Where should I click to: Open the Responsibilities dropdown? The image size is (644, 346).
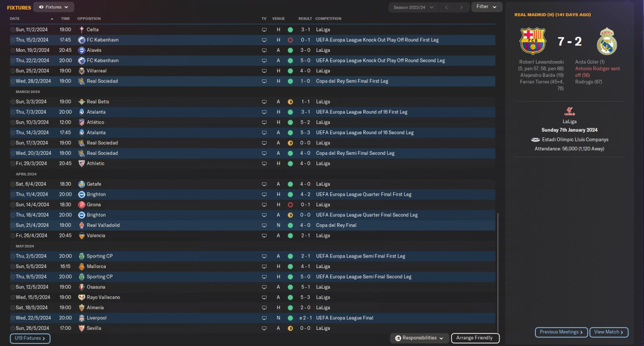point(420,338)
